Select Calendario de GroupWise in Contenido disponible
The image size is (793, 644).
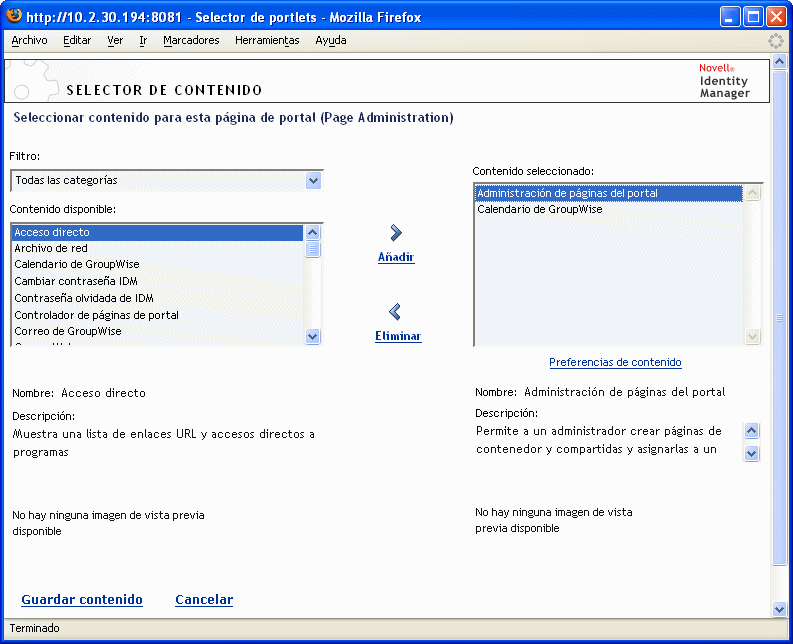[157, 264]
